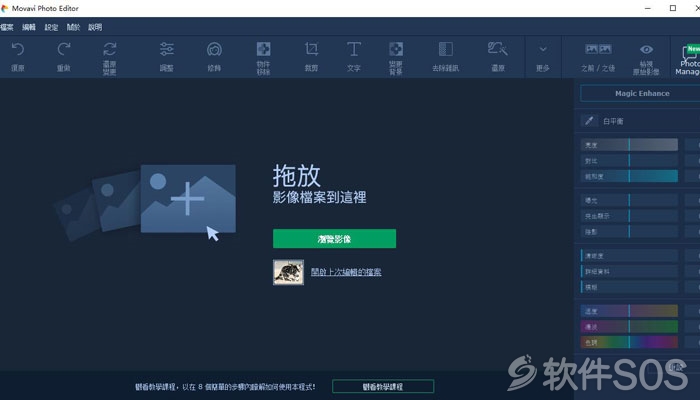Expand the More (更多) tools chevron
Viewport: 700px width, 400px height.
coord(543,49)
